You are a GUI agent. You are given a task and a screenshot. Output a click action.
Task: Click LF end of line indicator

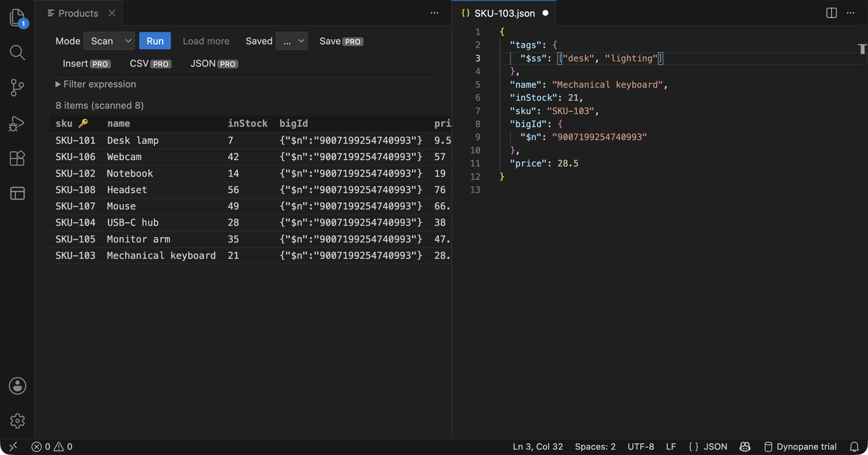(671, 447)
